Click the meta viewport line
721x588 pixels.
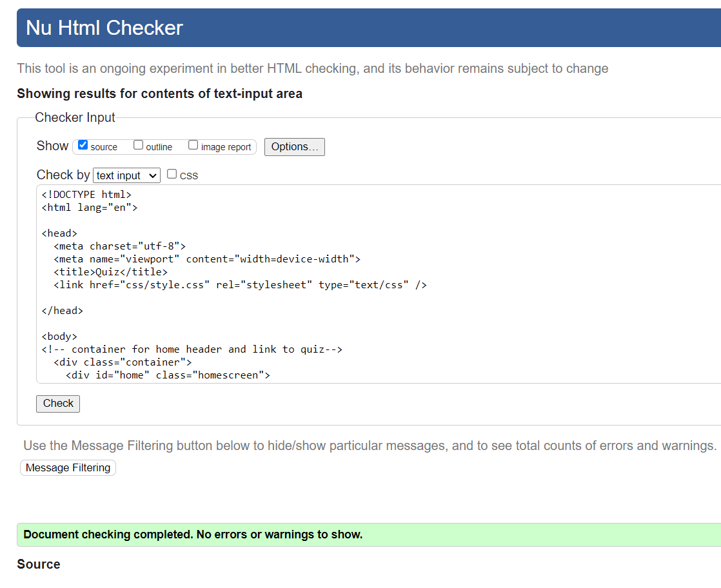pos(207,259)
